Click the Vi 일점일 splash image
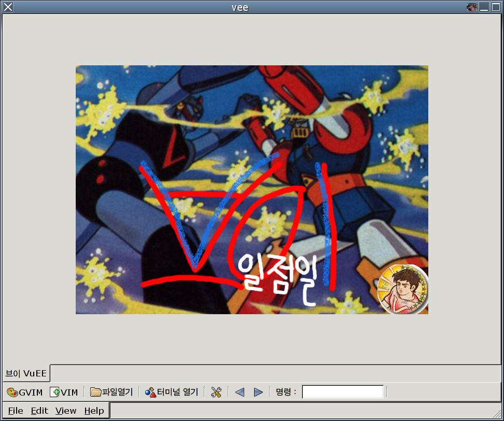 click(x=251, y=189)
